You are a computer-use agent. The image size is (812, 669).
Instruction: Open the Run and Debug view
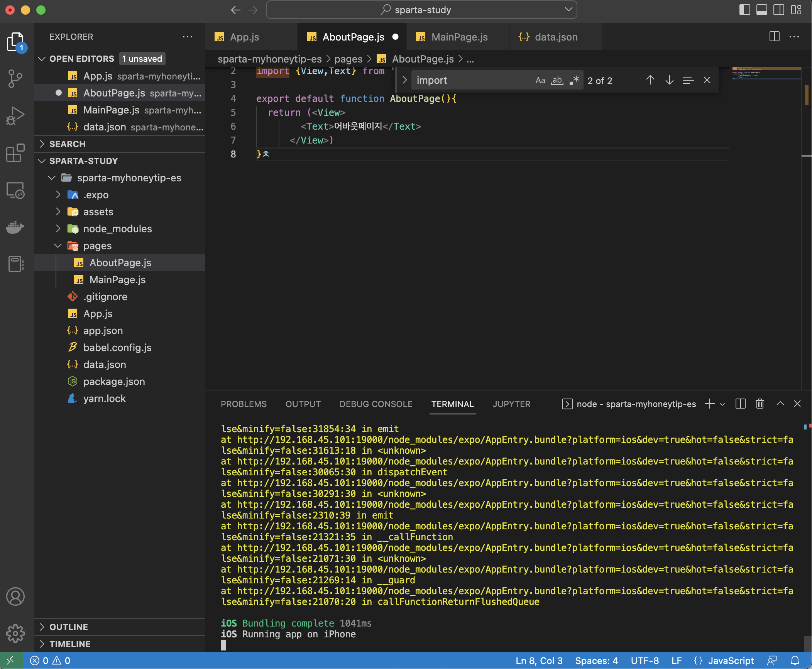(x=15, y=116)
